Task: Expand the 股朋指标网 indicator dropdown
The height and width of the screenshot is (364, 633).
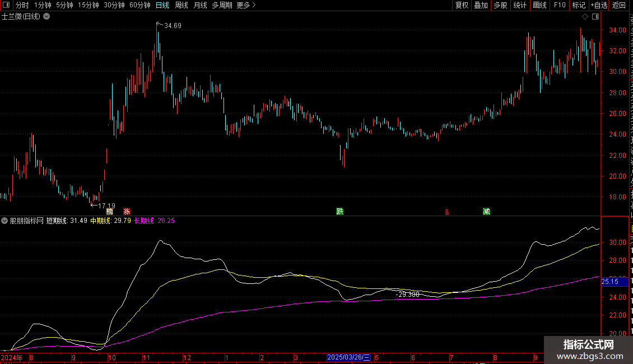Action: pyautogui.click(x=4, y=221)
